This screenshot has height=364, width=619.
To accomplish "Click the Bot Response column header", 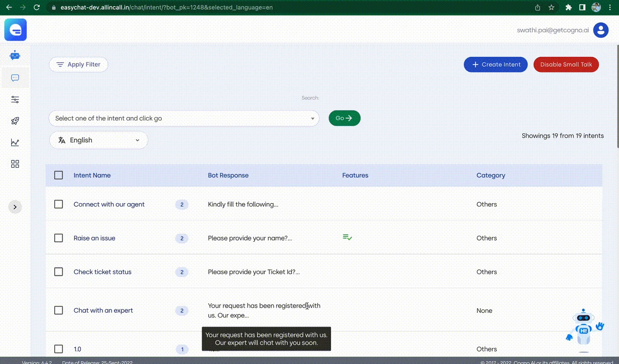I will (228, 175).
